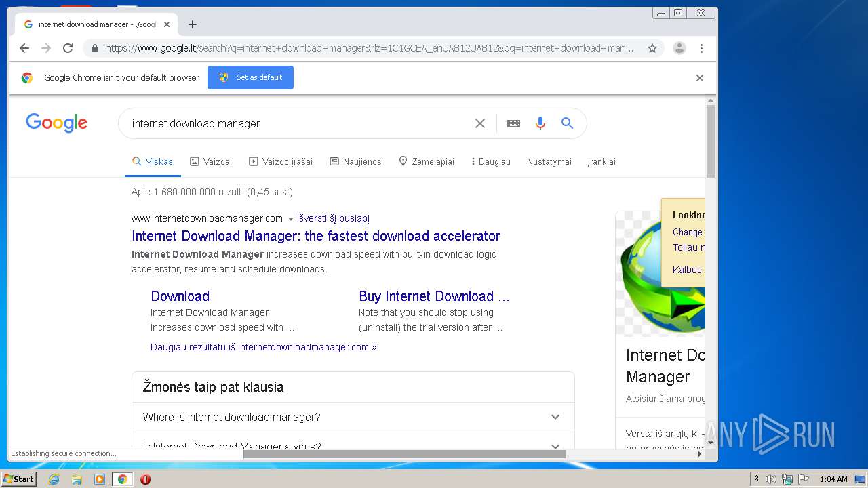Select the Viskas results tab
Viewport: 868px width, 488px height.
(153, 161)
